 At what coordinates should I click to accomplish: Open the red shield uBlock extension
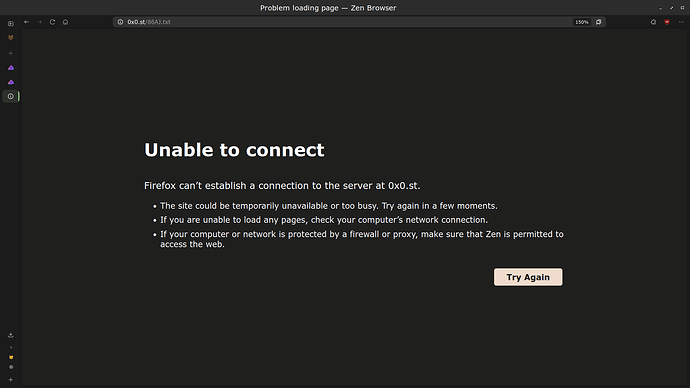point(667,22)
